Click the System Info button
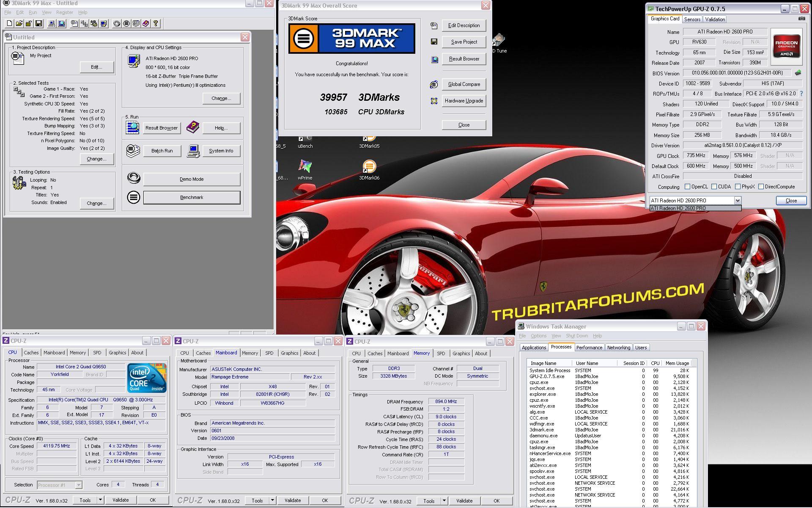The image size is (812, 508). point(221,151)
